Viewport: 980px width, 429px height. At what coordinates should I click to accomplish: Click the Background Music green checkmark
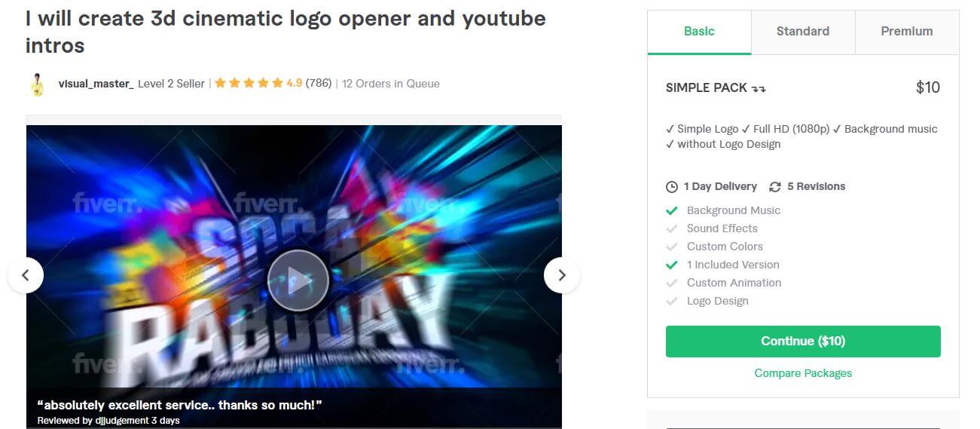click(672, 210)
